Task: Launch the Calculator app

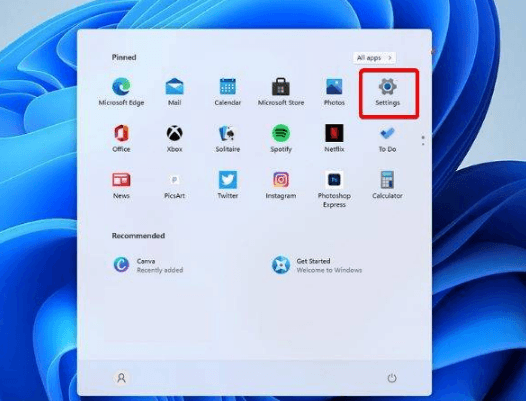Action: (x=387, y=185)
